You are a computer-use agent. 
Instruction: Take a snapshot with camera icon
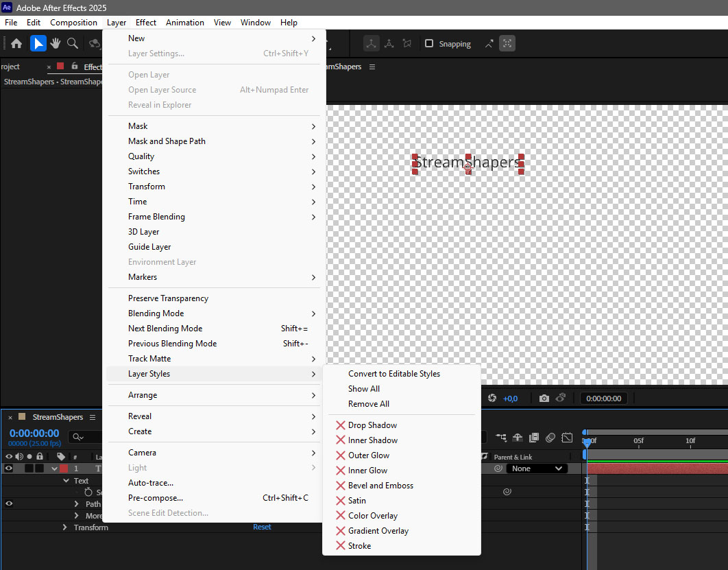(544, 398)
